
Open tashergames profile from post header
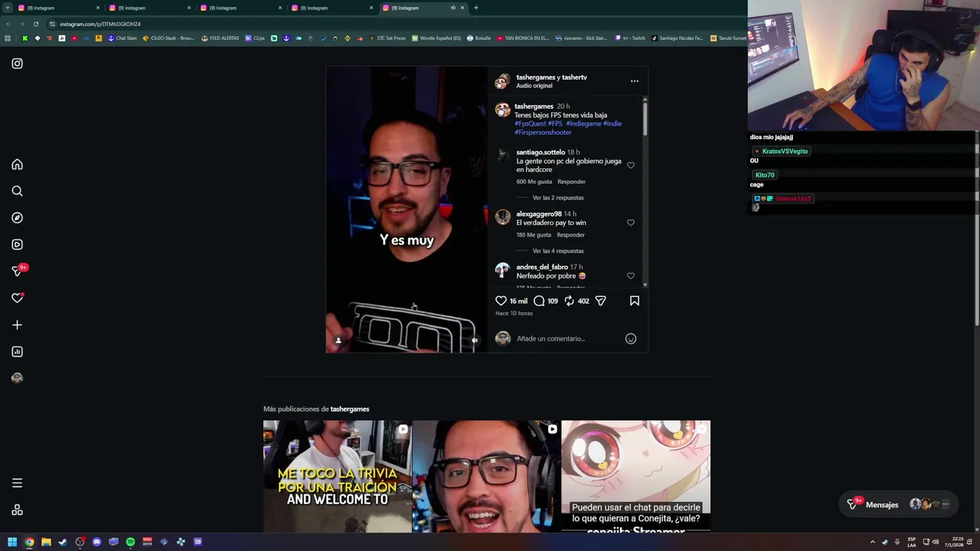coord(535,77)
